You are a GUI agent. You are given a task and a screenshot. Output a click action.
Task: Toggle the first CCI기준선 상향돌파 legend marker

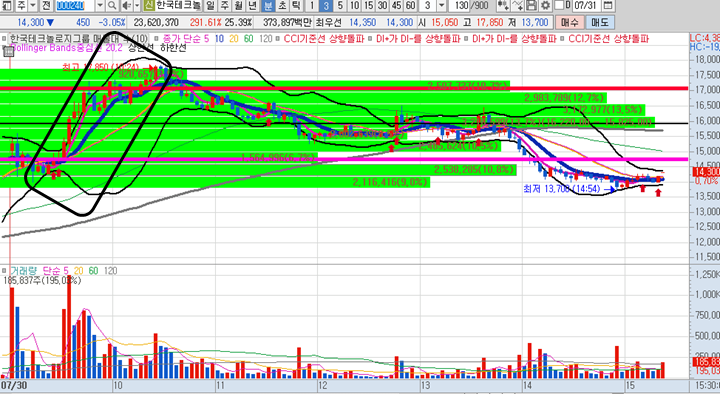click(278, 39)
